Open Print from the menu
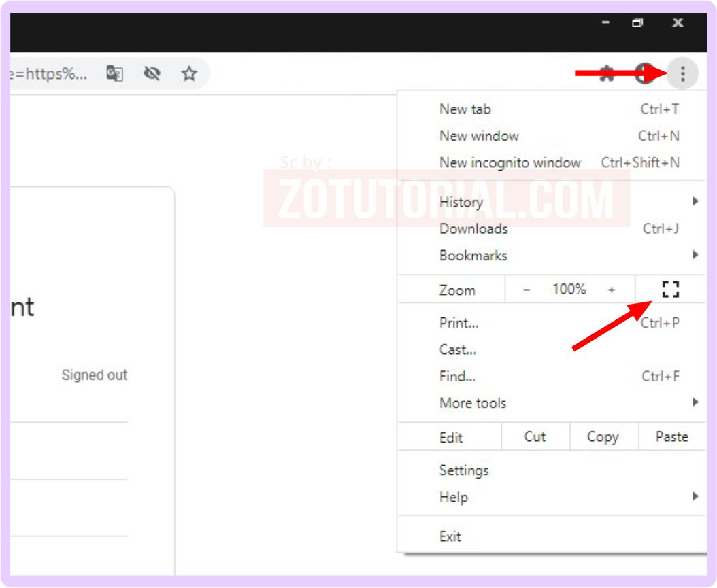This screenshot has width=717, height=588. pos(460,323)
